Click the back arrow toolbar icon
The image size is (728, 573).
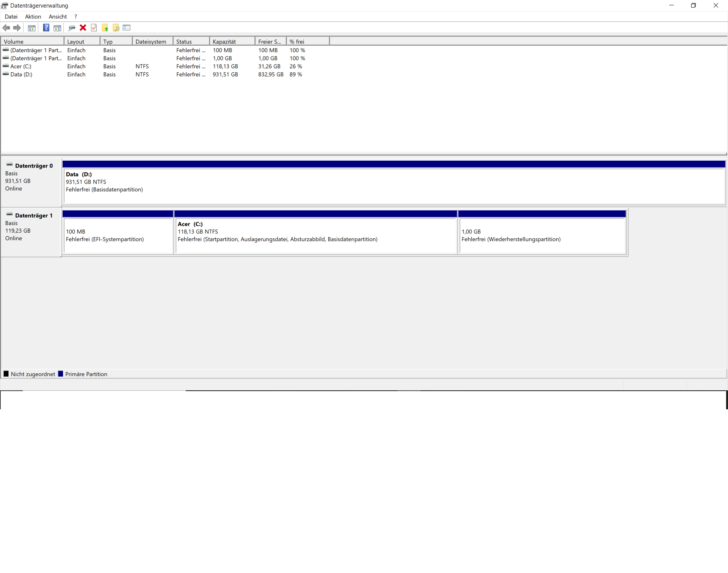(6, 28)
